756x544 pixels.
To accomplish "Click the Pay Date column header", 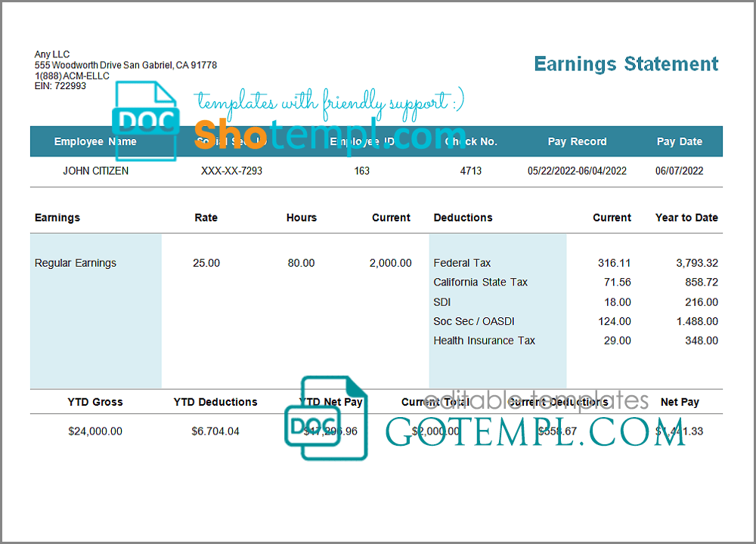I will pos(679,141).
